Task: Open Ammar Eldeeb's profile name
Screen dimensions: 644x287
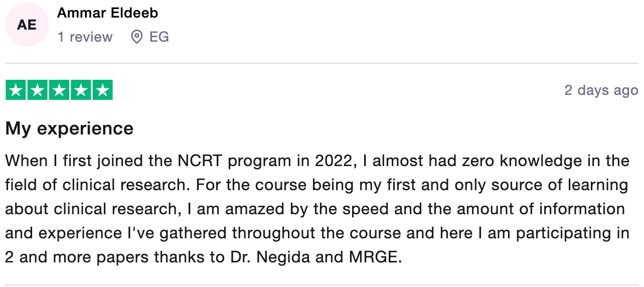Action: click(x=107, y=13)
